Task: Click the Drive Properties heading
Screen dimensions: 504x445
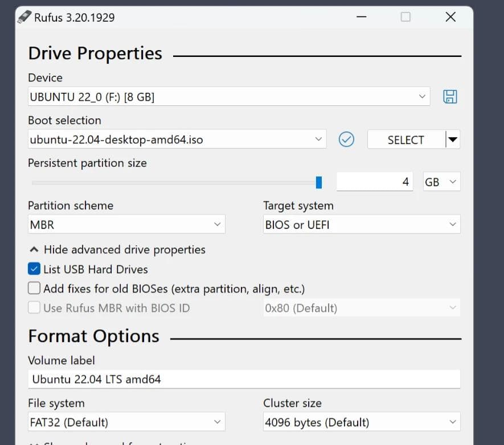Action: 95,53
